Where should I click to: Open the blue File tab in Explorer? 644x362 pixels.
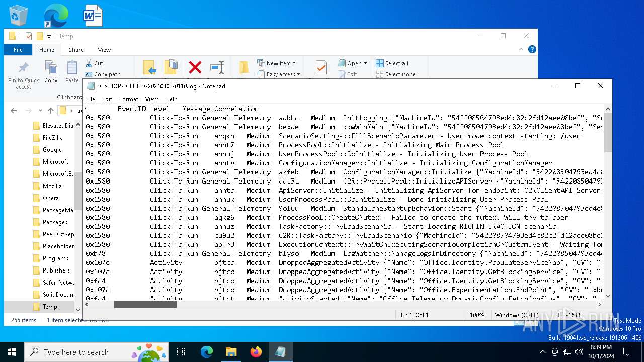point(18,50)
